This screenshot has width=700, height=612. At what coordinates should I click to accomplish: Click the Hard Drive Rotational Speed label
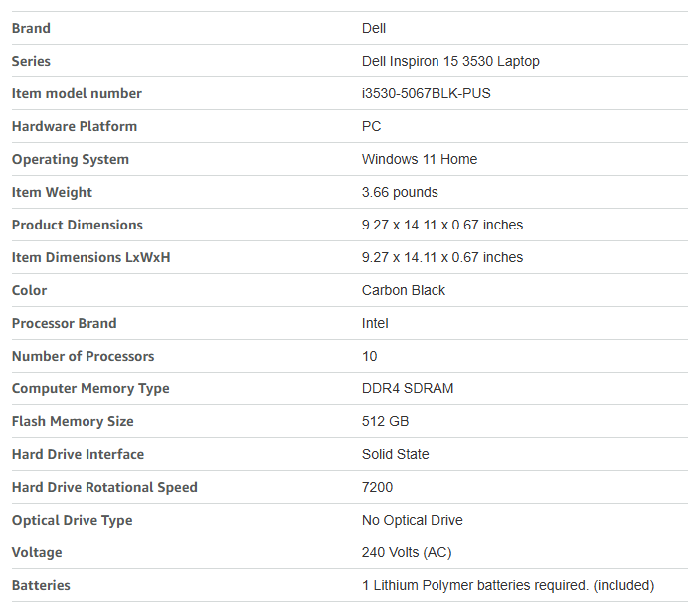[x=104, y=487]
